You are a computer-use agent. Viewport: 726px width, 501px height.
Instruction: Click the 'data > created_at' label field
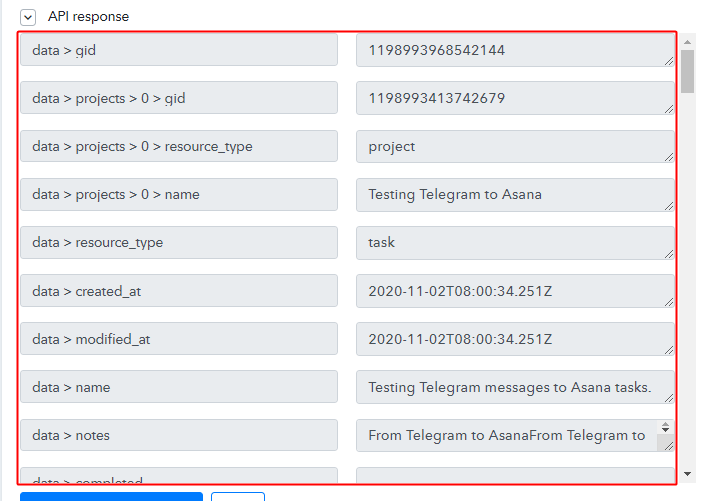click(179, 291)
